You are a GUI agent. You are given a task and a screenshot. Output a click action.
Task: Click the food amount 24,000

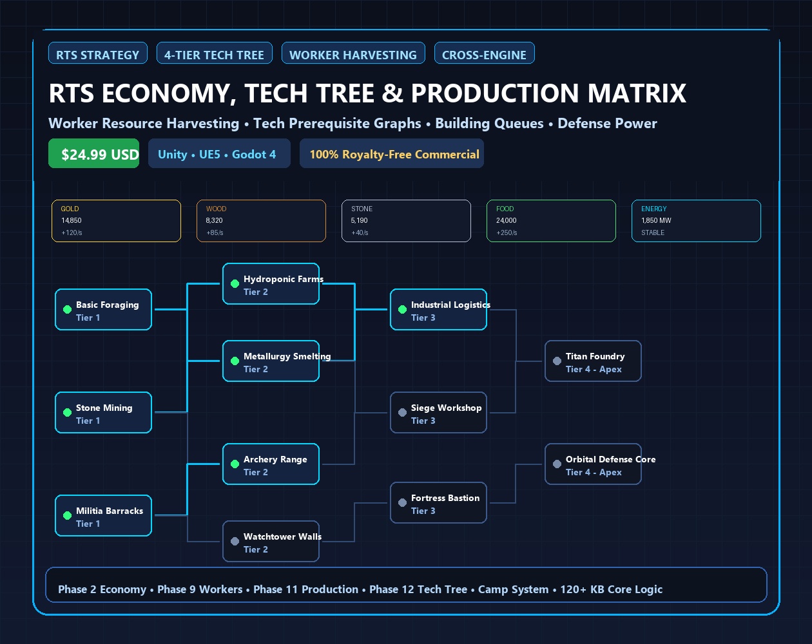507,220
